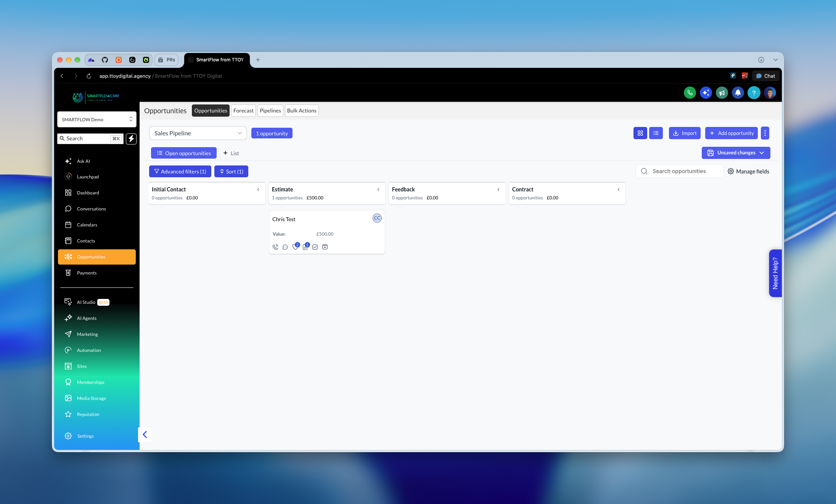This screenshot has width=836, height=504.
Task: Click the phone icon on Chris Test card
Action: click(275, 247)
